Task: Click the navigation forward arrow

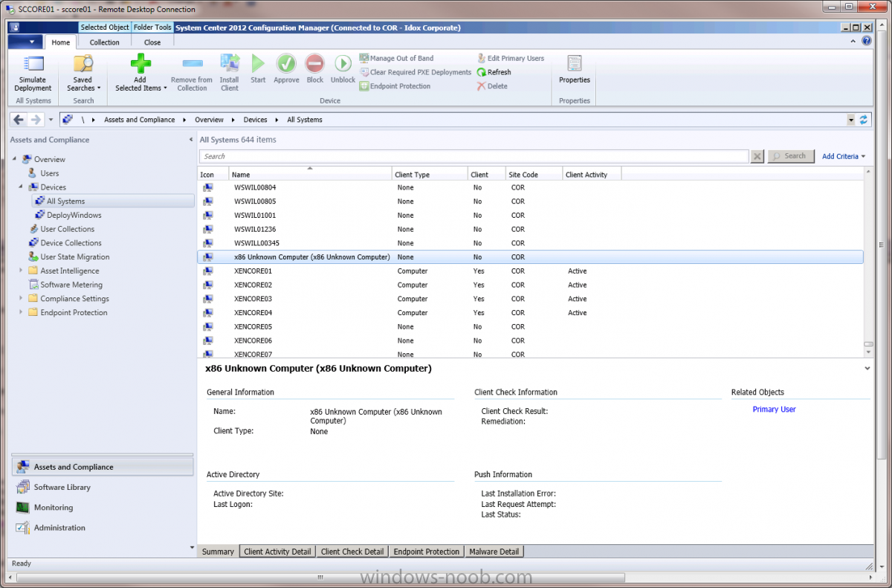Action: (x=36, y=120)
